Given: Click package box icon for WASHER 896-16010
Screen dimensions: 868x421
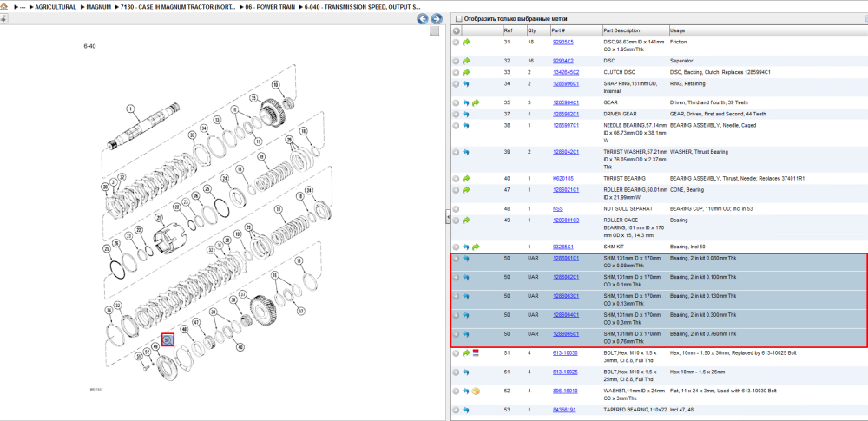Looking at the screenshot, I should [476, 391].
